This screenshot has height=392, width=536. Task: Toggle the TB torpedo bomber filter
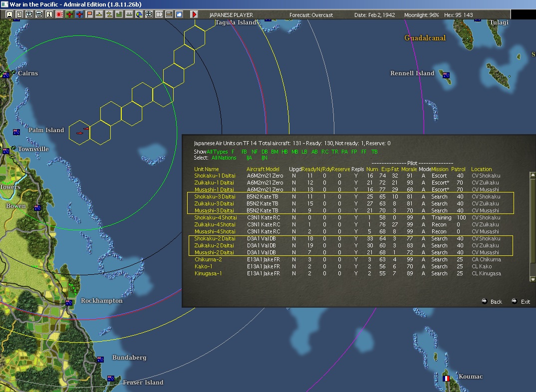coord(375,152)
